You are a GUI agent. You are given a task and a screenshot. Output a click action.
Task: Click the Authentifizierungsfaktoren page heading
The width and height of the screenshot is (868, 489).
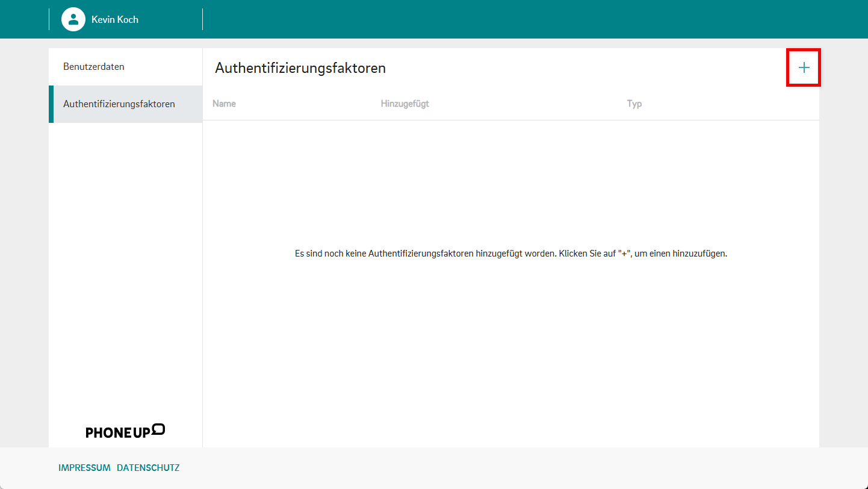[300, 68]
